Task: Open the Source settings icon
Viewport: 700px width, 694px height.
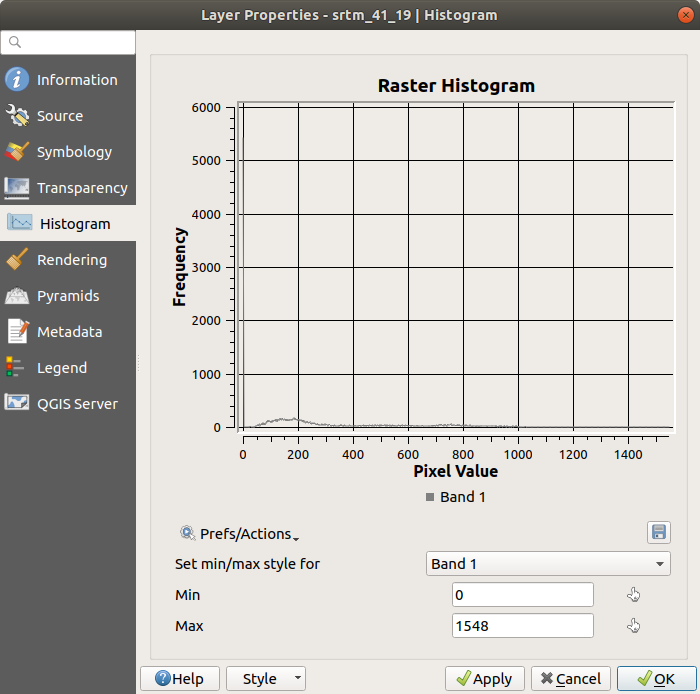Action: pyautogui.click(x=17, y=116)
